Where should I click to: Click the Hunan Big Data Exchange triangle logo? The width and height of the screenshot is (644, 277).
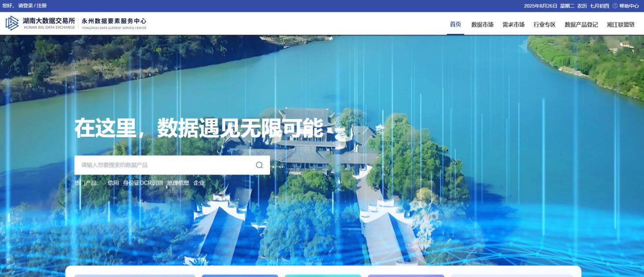tap(12, 23)
